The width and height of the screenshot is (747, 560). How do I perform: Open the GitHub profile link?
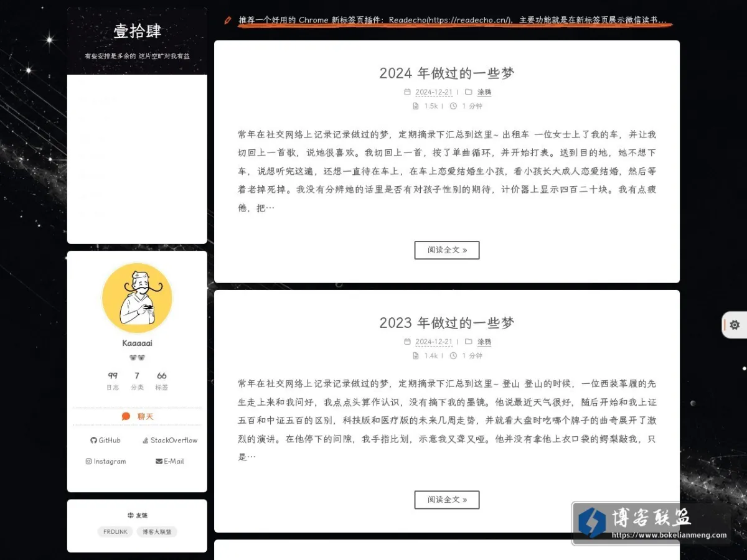tap(106, 440)
